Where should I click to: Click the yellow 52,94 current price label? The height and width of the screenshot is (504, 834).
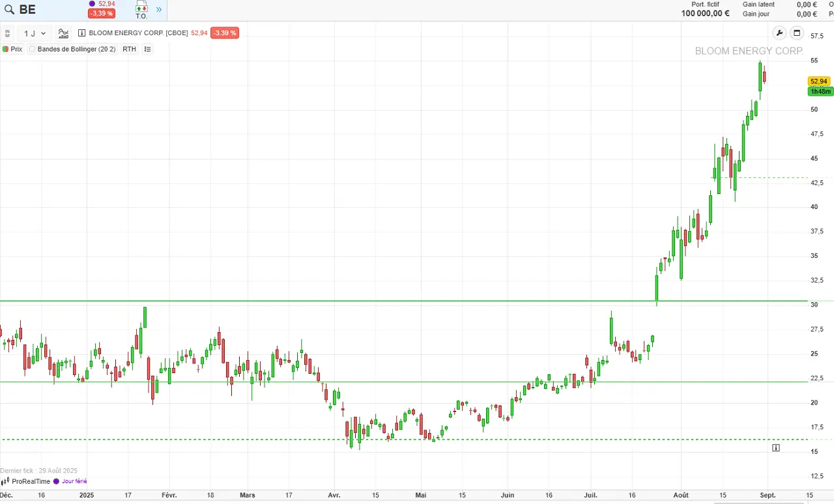[819, 81]
